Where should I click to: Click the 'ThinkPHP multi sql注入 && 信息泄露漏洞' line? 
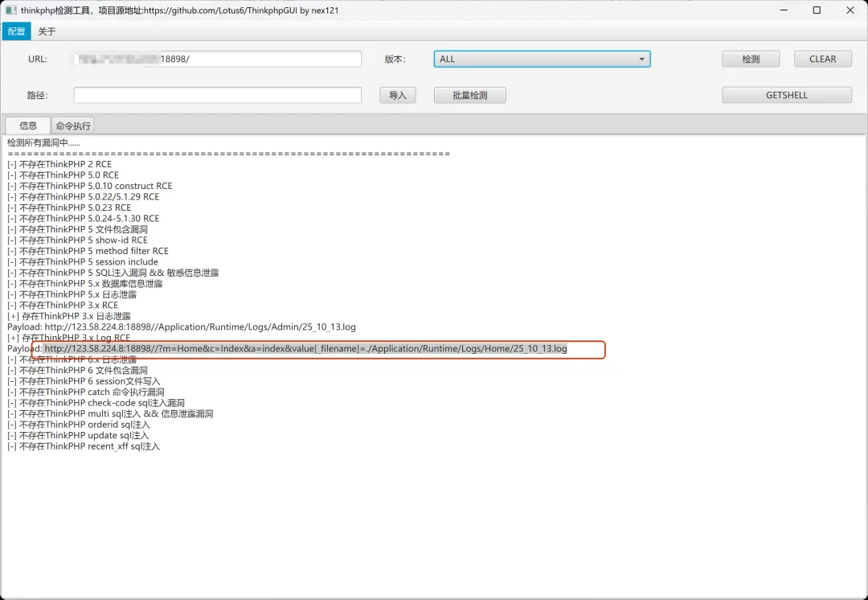point(110,414)
